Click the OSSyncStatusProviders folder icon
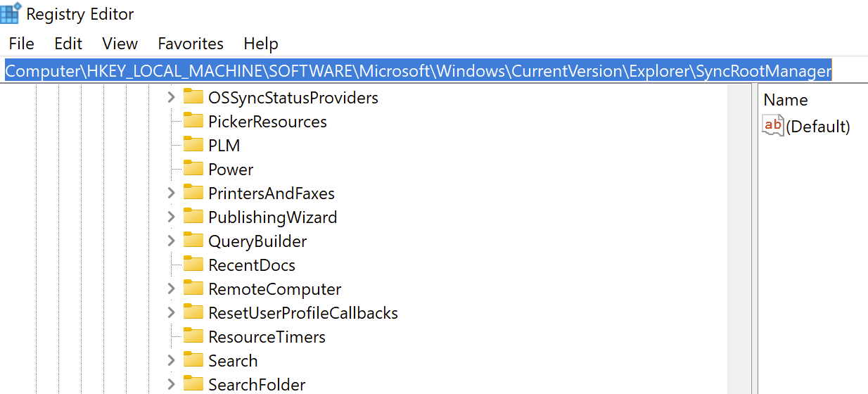Image resolution: width=868 pixels, height=394 pixels. [x=193, y=97]
